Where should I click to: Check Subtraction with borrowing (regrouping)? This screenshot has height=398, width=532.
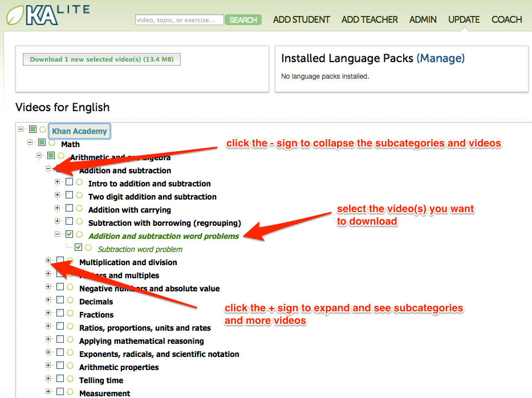69,221
